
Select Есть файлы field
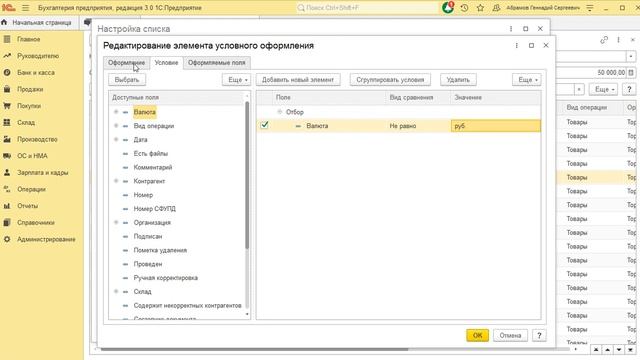(x=151, y=153)
